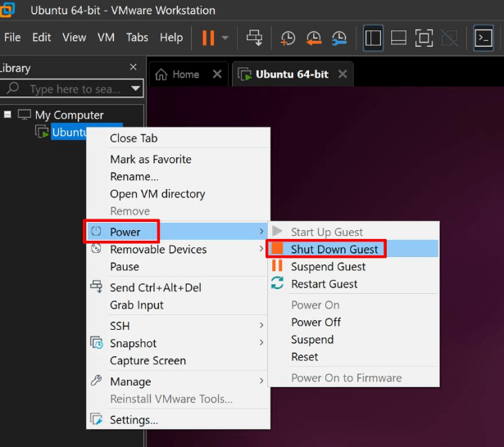Click the Manage wrench icon
504x447 pixels.
point(96,381)
